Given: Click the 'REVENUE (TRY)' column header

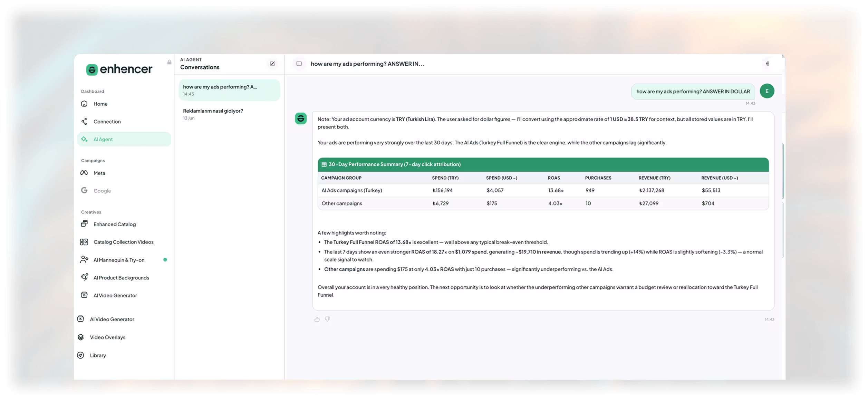Looking at the screenshot, I should click(654, 178).
